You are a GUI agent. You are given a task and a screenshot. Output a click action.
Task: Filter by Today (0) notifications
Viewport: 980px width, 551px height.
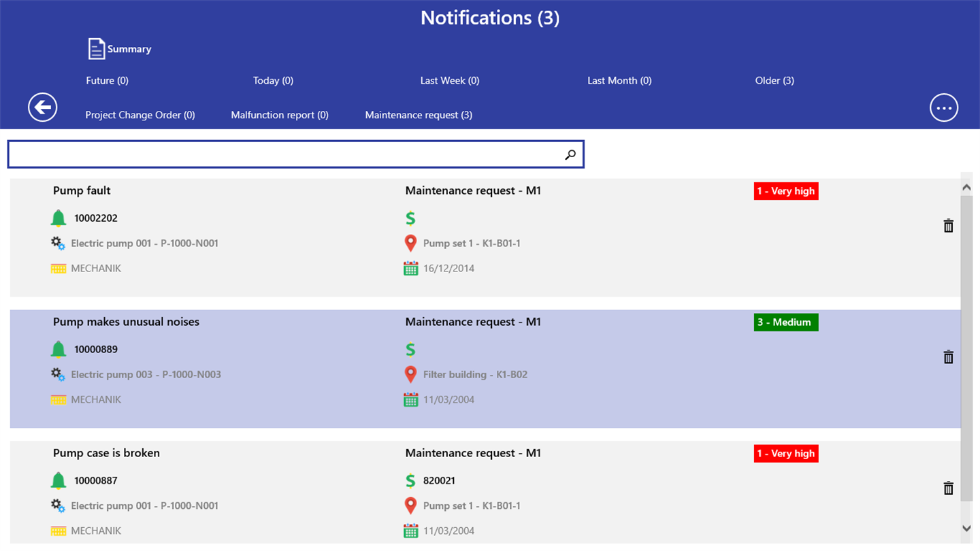tap(273, 80)
